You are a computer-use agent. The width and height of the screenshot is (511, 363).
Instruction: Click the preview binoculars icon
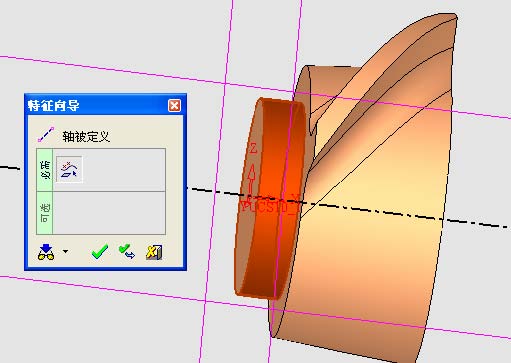tap(46, 252)
